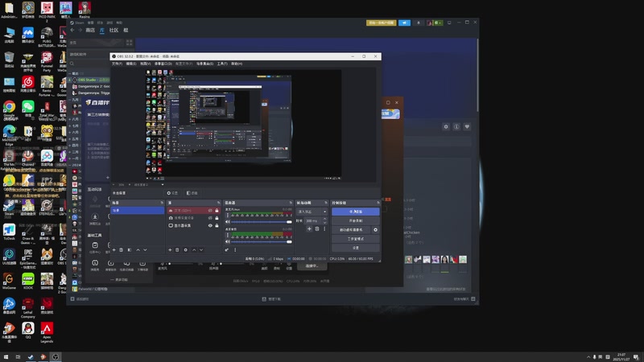
Task: Pop out the Controls dock header icon
Action: 378,203
